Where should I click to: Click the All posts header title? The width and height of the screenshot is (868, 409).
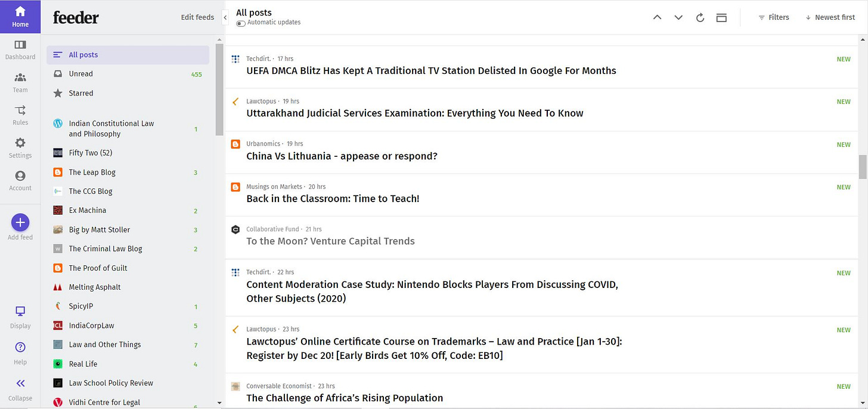tap(254, 13)
